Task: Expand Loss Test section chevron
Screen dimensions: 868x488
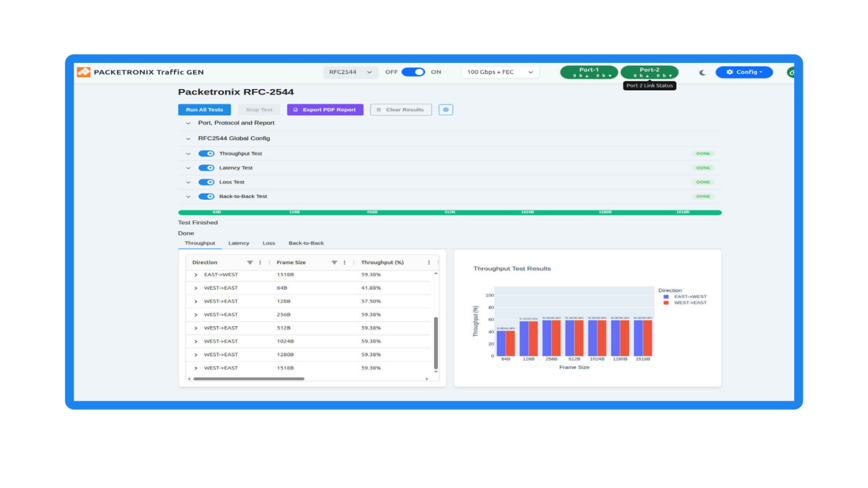Action: pyautogui.click(x=188, y=182)
